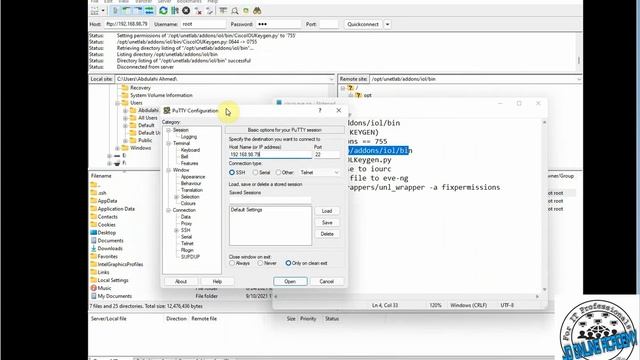Select Default Settings in saved sessions list
640x360 pixels.
247,210
